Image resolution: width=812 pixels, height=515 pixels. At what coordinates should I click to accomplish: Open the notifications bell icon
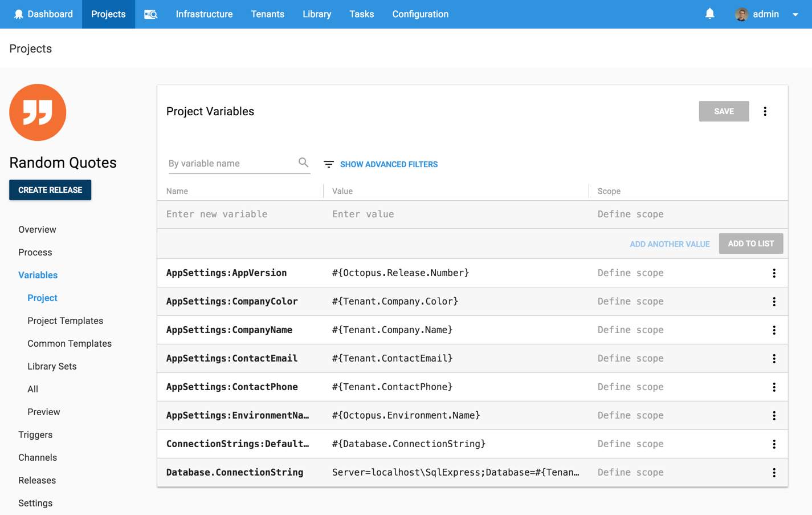click(709, 14)
